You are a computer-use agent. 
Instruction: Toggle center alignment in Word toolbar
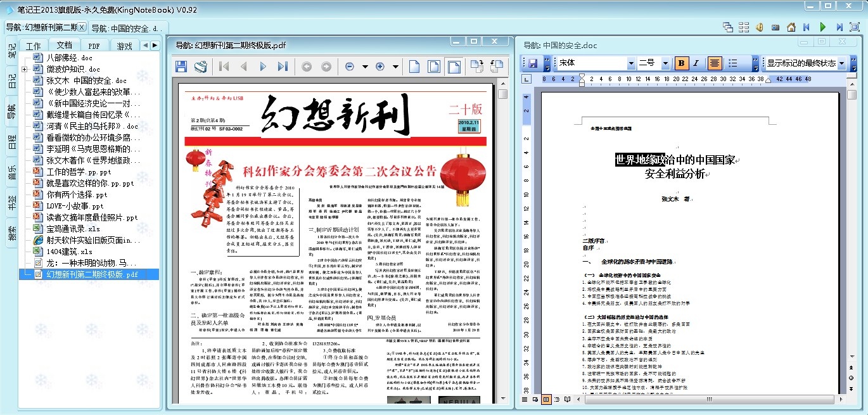click(715, 63)
